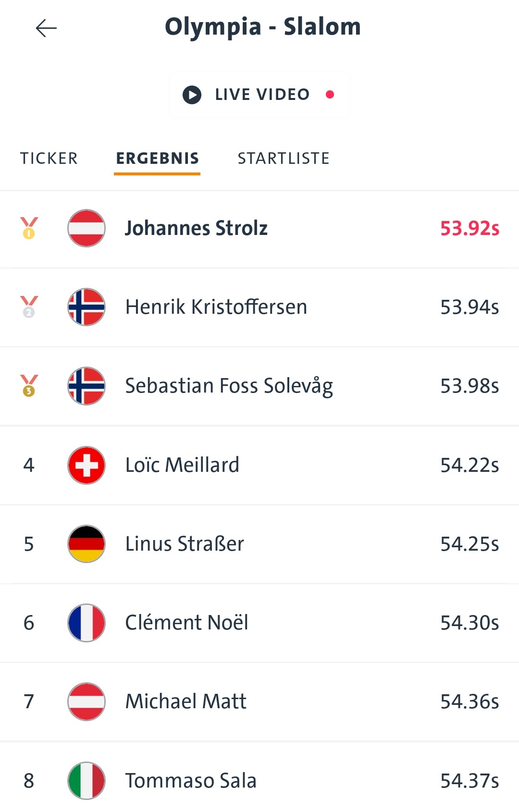This screenshot has height=812, width=519.
Task: Tap the Swiss flag icon
Action: [x=86, y=465]
